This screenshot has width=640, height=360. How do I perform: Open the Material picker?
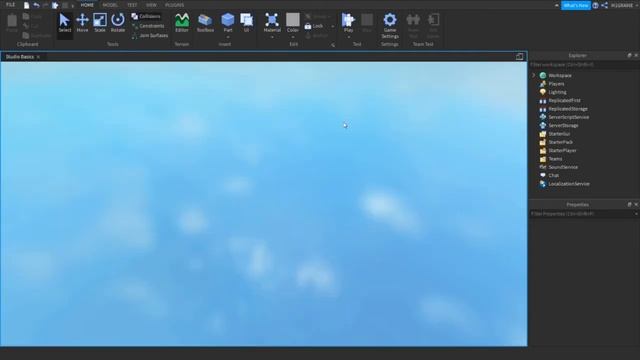pos(272,23)
